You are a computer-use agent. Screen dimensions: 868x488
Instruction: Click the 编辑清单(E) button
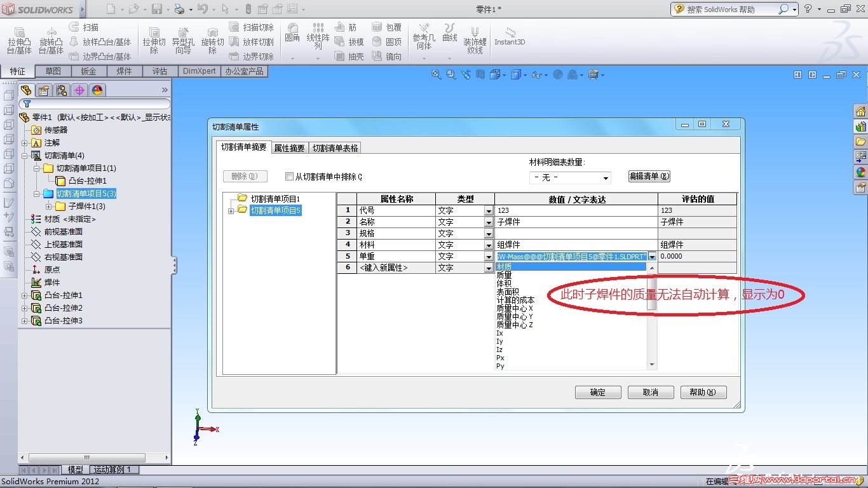pos(649,176)
